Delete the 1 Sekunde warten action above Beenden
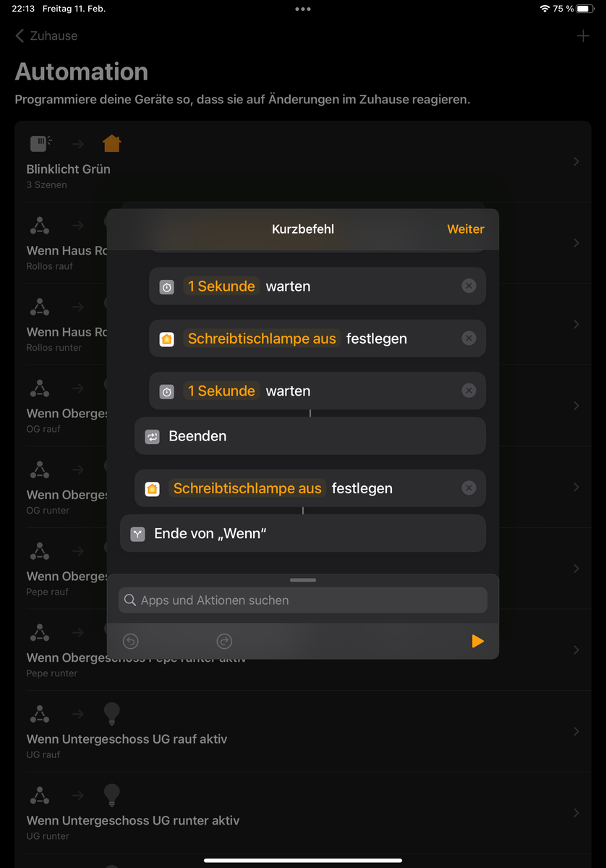This screenshot has width=606, height=868. click(469, 391)
